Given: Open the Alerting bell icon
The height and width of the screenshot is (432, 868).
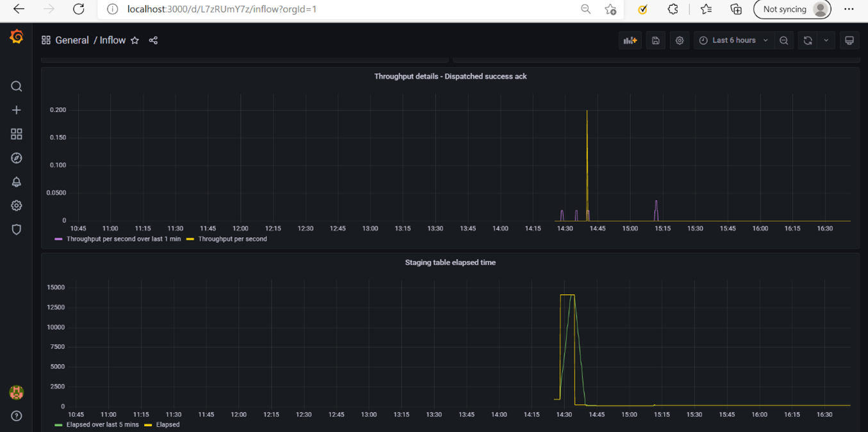Looking at the screenshot, I should coord(17,182).
